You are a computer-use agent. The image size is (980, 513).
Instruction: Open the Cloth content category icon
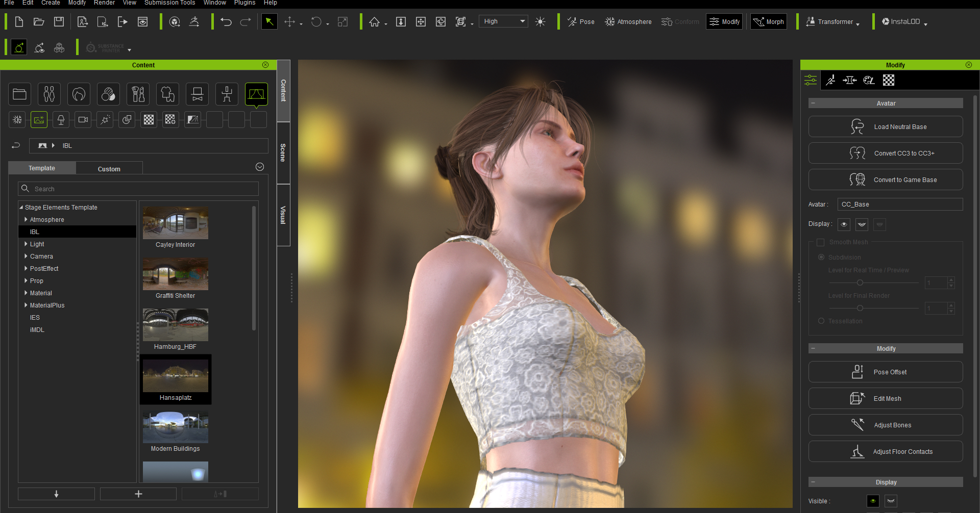(167, 94)
